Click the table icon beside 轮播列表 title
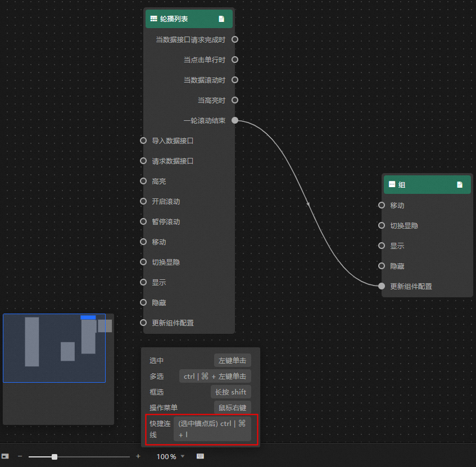This screenshot has width=476, height=467. (x=154, y=19)
